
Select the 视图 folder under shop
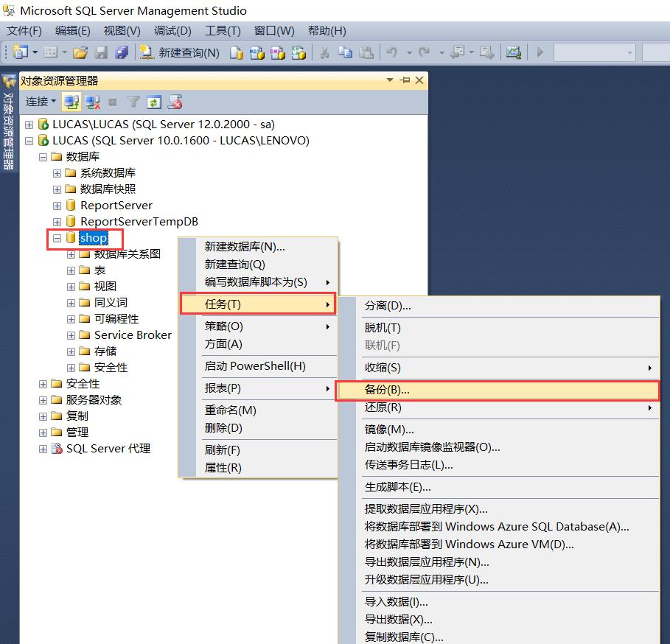105,286
